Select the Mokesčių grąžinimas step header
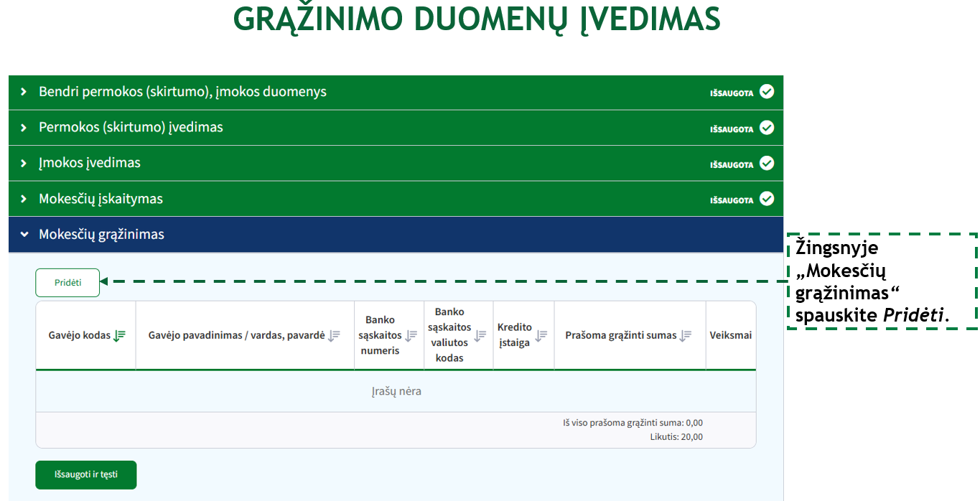 pyautogui.click(x=101, y=235)
